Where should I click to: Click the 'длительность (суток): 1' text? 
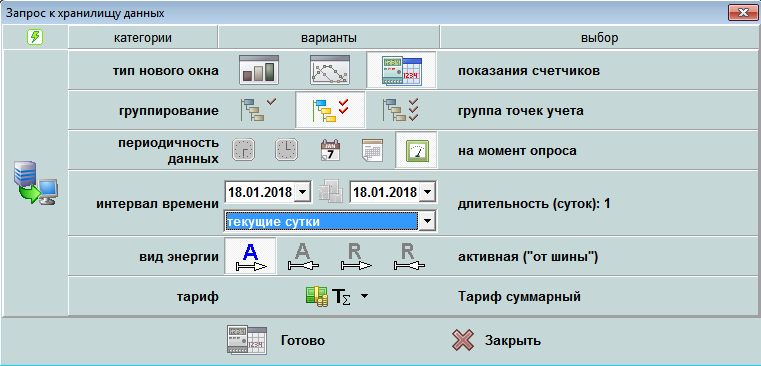click(534, 203)
